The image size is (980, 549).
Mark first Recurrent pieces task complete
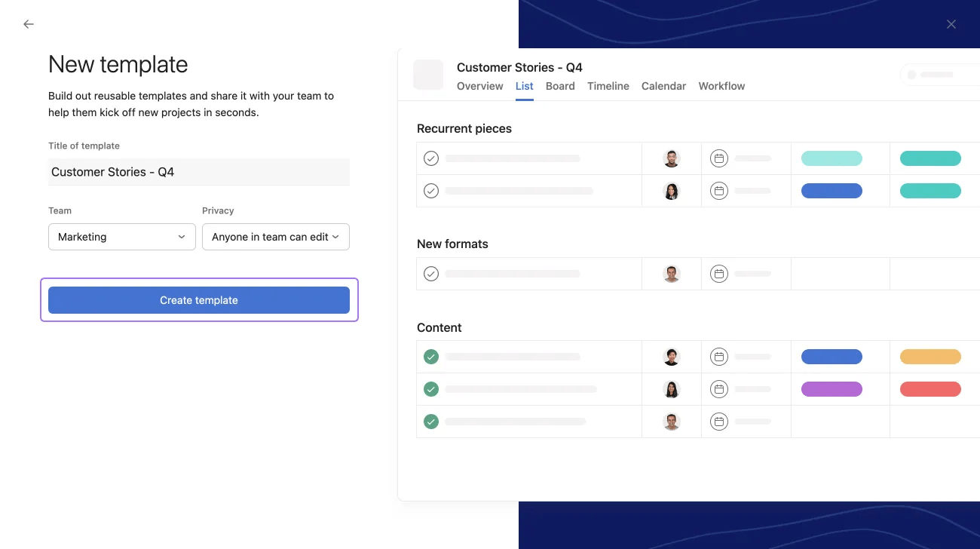coord(431,158)
